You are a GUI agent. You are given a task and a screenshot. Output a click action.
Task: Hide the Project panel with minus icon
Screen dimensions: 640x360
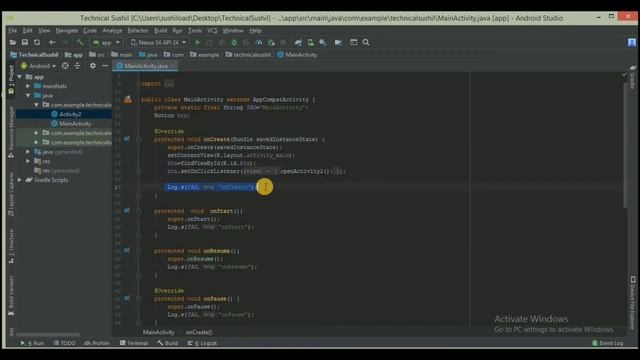coord(105,66)
